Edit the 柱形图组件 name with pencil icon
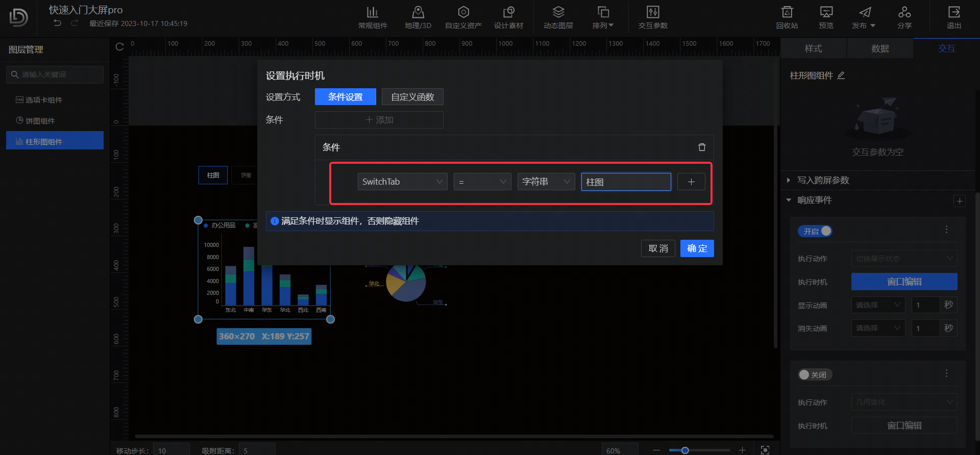 pyautogui.click(x=841, y=75)
